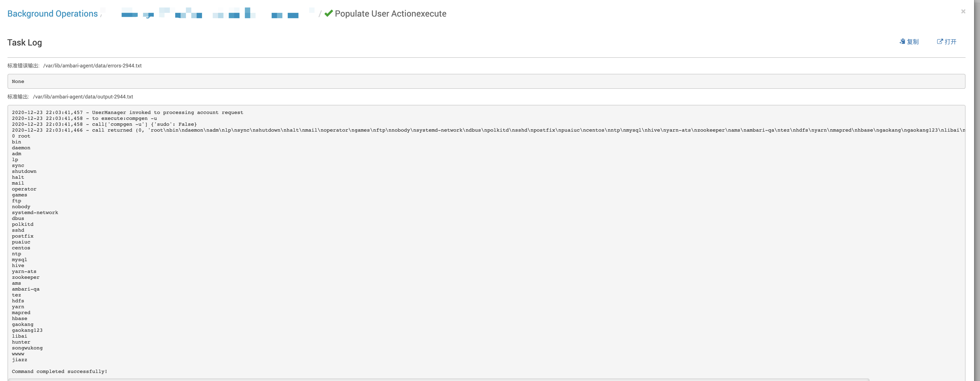Click the 'tez' user line
The height and width of the screenshot is (381, 980).
16,295
